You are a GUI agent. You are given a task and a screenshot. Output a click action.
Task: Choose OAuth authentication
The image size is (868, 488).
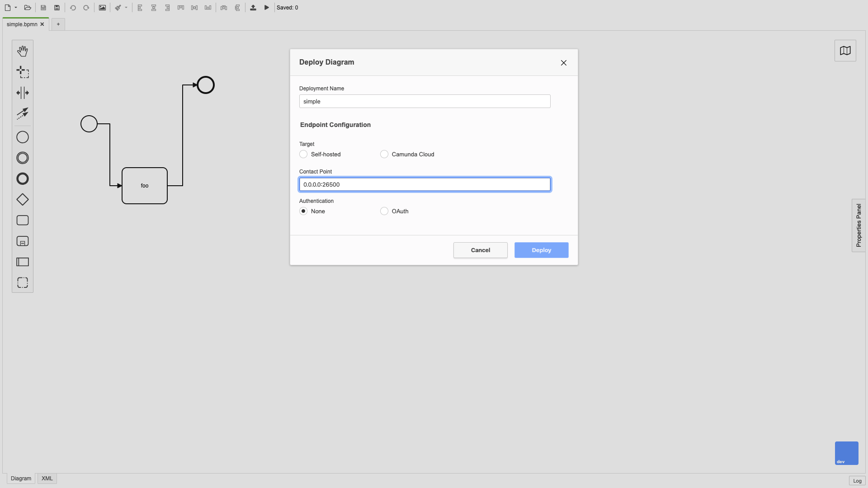(384, 211)
